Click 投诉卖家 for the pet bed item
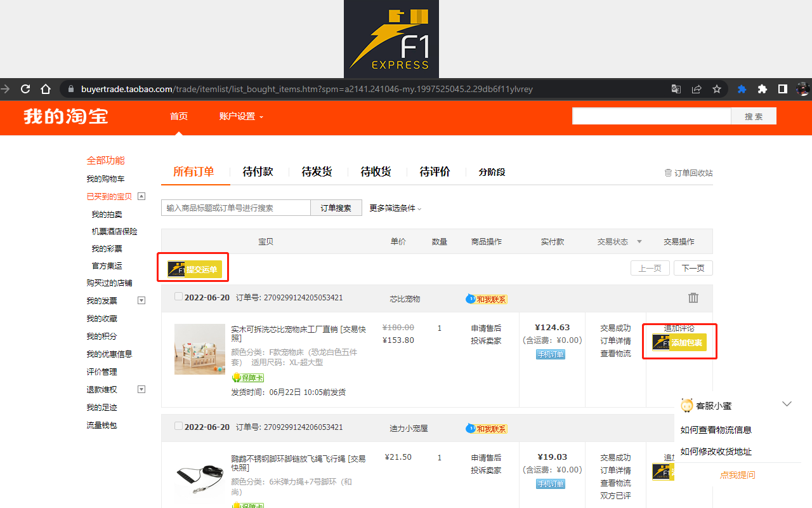Image resolution: width=812 pixels, height=508 pixels. (x=487, y=341)
